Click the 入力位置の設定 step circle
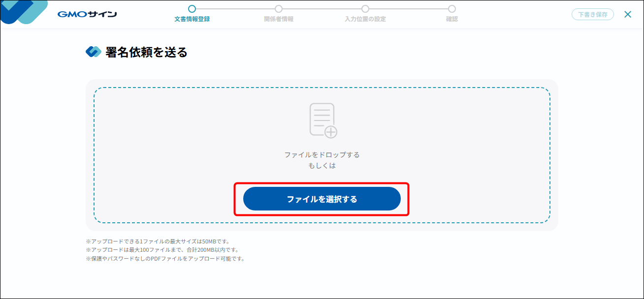Screen dimensions: 644x299 365,9
